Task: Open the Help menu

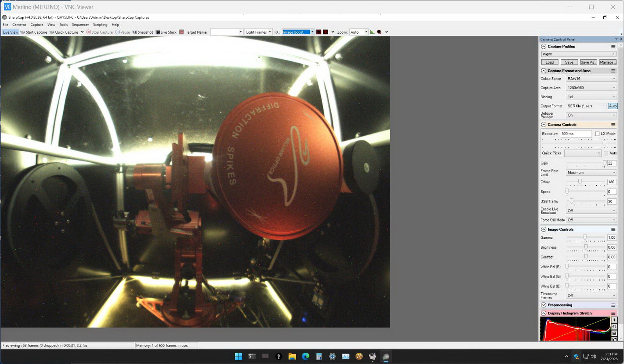Action: click(116, 25)
